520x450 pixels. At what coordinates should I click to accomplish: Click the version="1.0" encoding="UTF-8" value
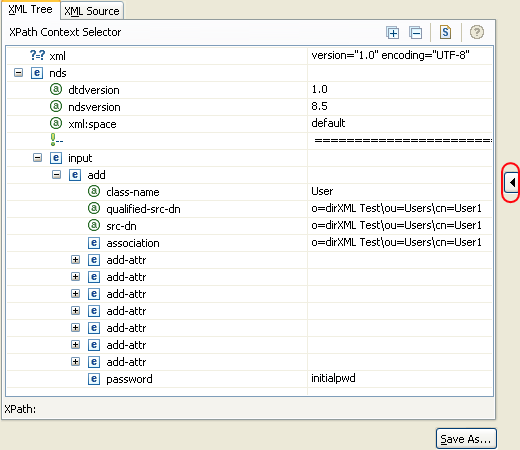pyautogui.click(x=390, y=55)
